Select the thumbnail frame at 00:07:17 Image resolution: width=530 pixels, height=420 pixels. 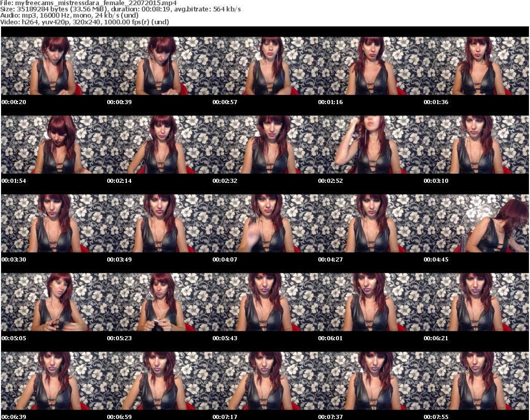[265, 381]
